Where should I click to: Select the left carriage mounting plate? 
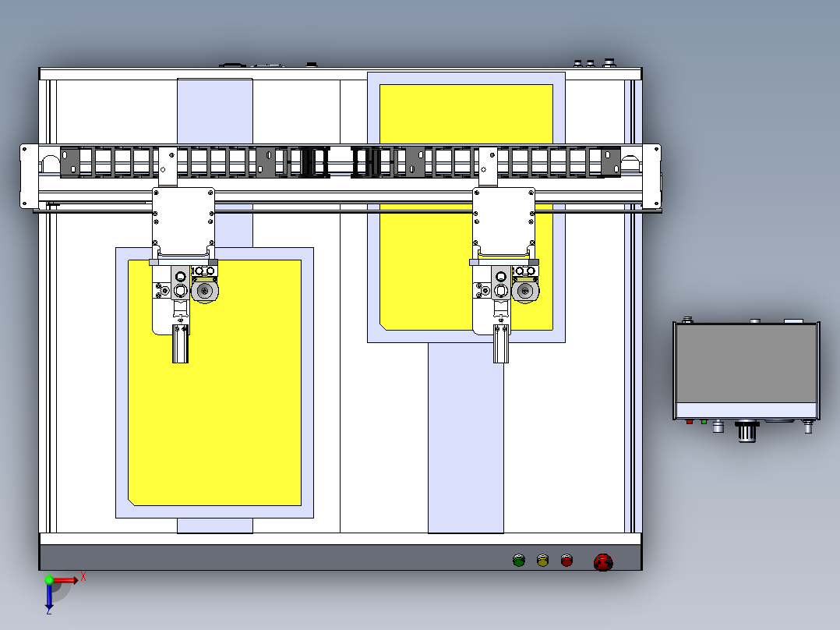click(x=183, y=218)
